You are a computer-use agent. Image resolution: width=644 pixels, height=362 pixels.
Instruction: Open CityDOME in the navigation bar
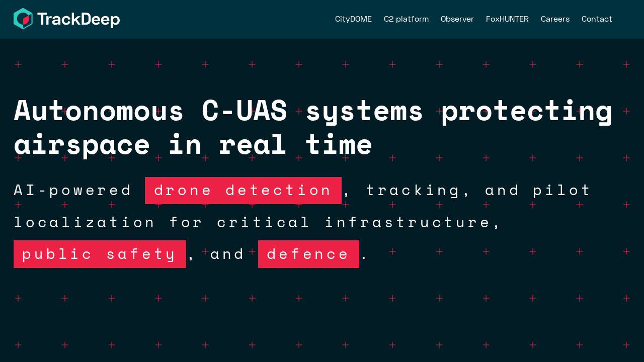(x=353, y=19)
